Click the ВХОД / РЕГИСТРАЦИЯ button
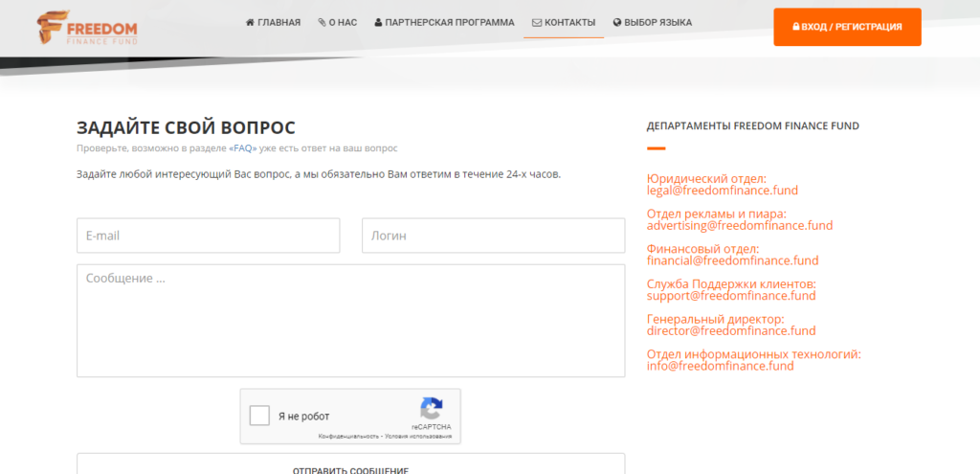Screen dimensions: 980x474 tap(848, 27)
